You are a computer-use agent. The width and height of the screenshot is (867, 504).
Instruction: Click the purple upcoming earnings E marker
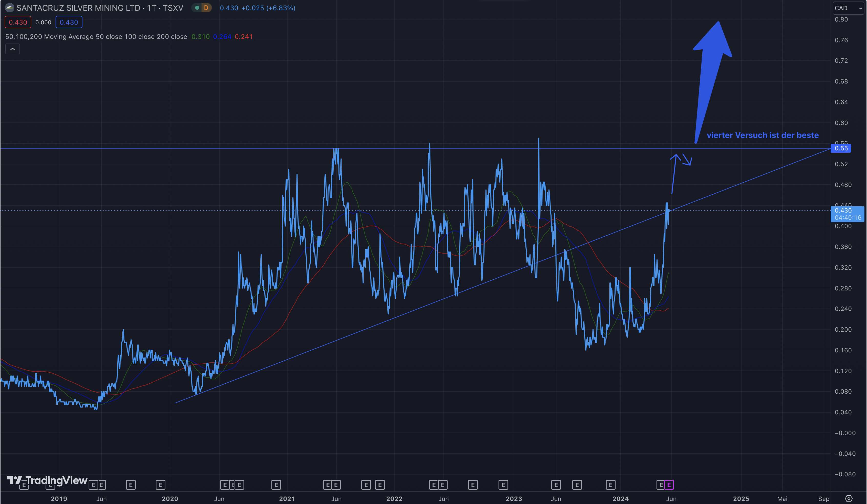(x=669, y=485)
